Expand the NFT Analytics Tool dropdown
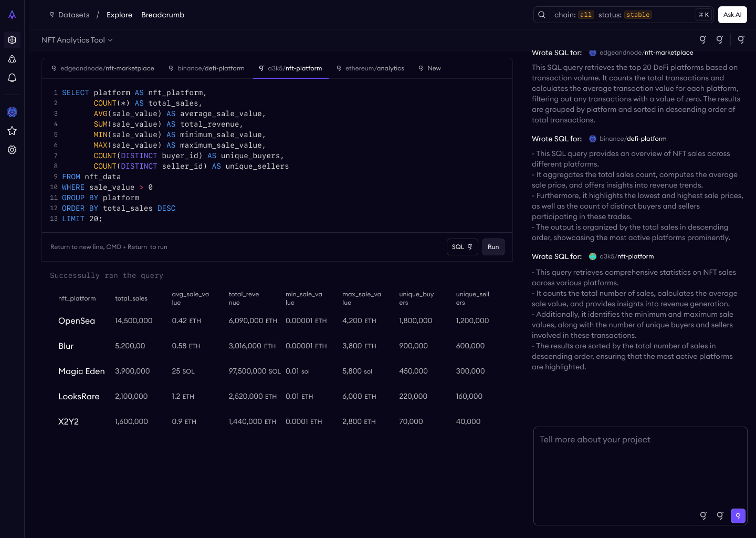This screenshot has width=756, height=538. pos(77,40)
